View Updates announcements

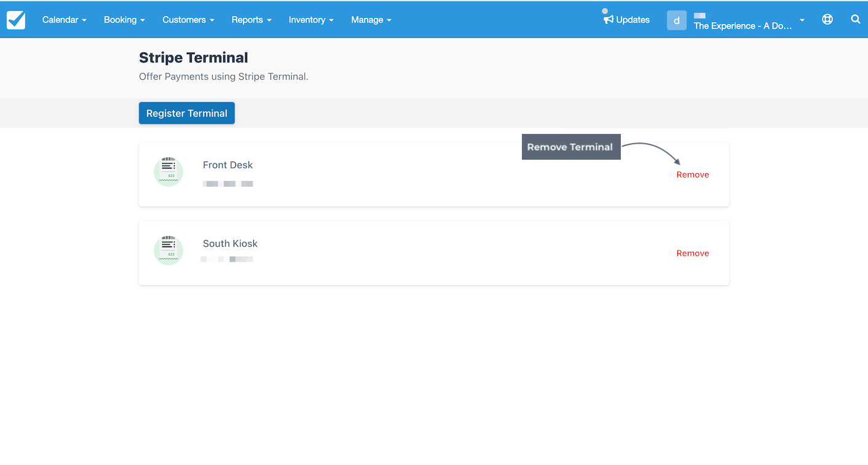(626, 20)
